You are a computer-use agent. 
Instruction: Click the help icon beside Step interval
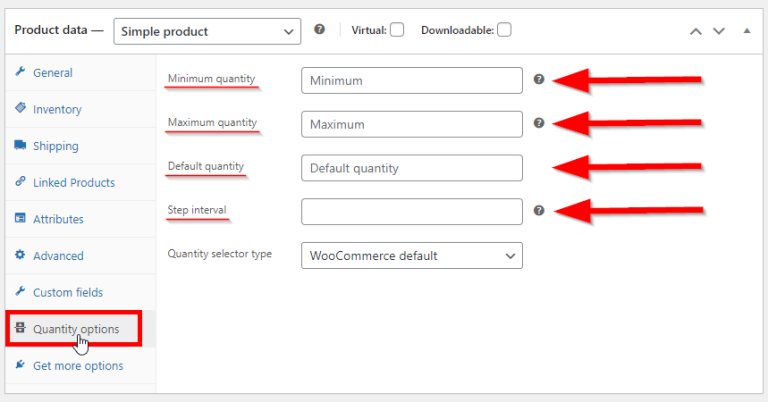539,210
